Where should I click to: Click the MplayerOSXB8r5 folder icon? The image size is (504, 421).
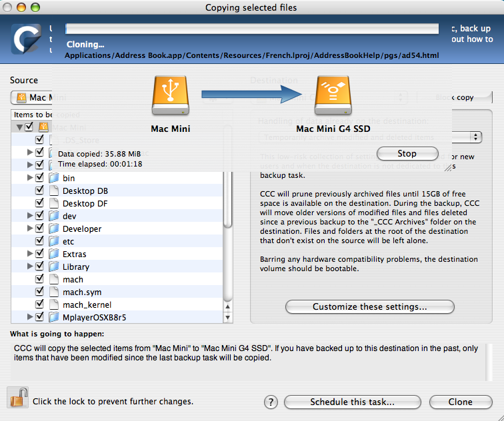(54, 317)
